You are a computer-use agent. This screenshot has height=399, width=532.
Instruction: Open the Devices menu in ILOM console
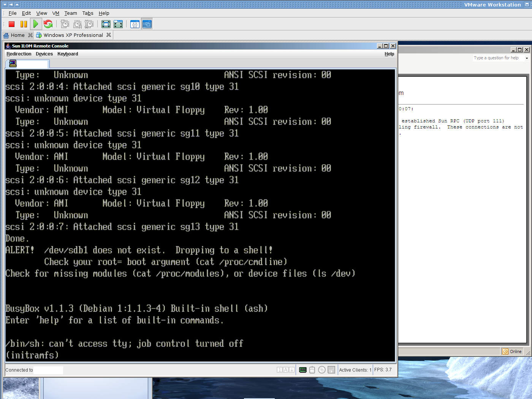44,54
